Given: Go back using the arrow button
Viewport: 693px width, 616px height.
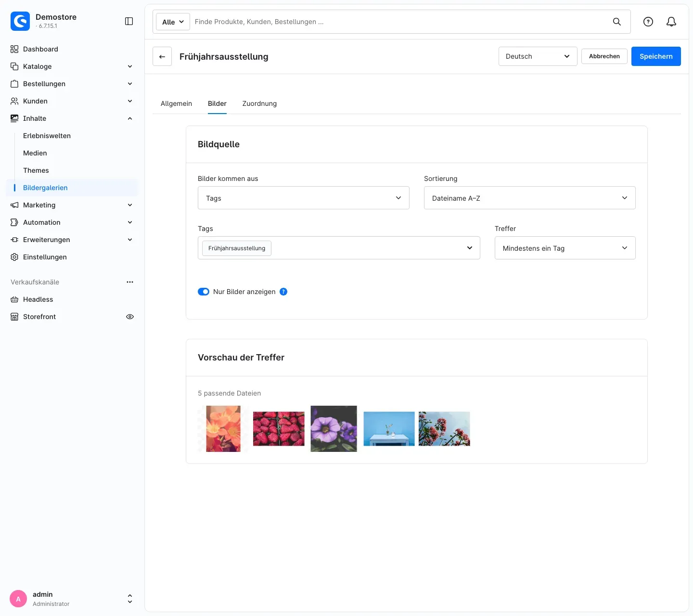Looking at the screenshot, I should (162, 56).
